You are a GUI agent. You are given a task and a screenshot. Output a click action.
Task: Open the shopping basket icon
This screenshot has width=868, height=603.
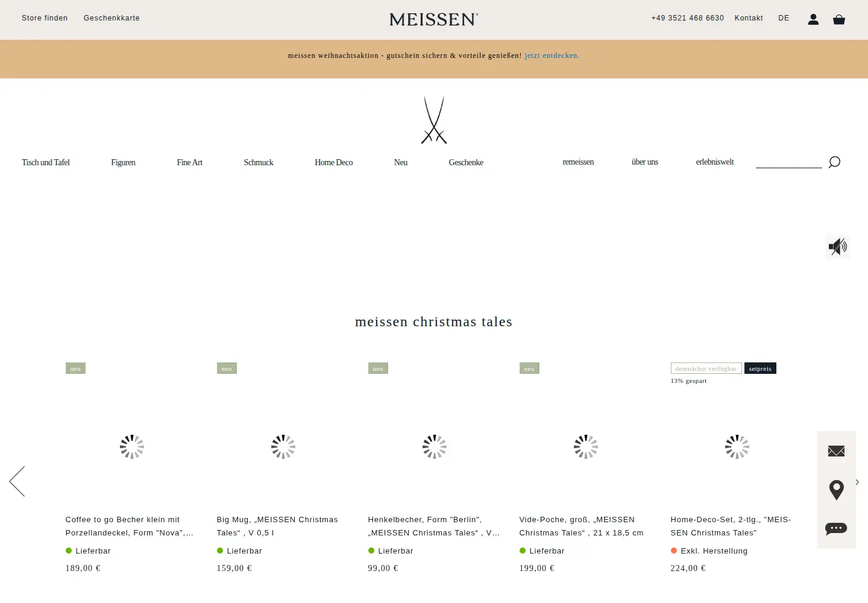[x=839, y=19]
